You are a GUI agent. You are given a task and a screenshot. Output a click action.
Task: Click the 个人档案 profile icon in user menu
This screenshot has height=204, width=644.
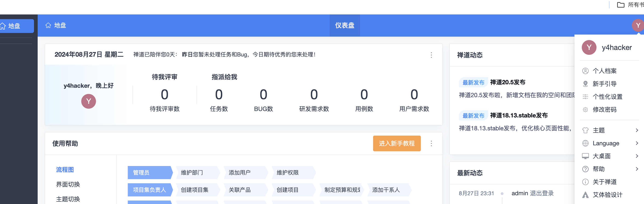click(x=585, y=71)
